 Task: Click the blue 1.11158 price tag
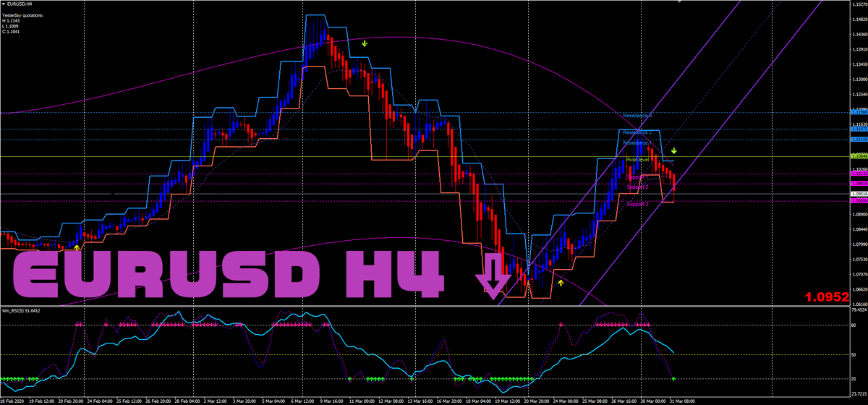point(859,139)
